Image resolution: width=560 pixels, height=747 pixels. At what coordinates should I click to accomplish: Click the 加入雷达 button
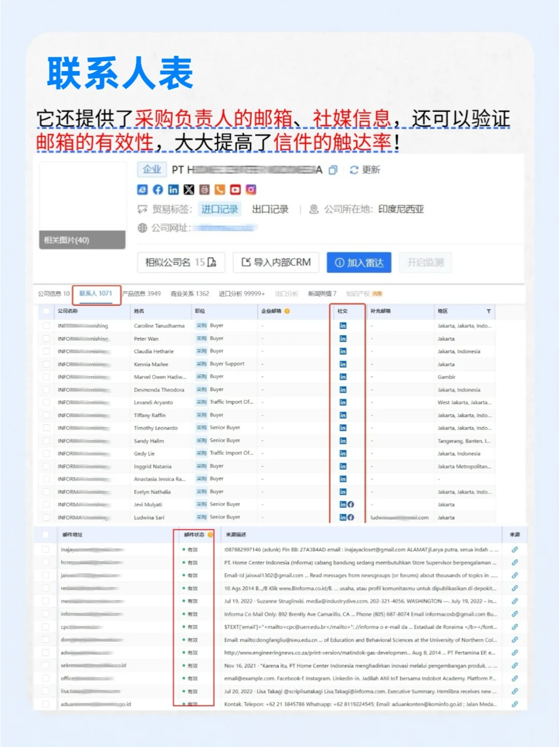[x=358, y=262]
